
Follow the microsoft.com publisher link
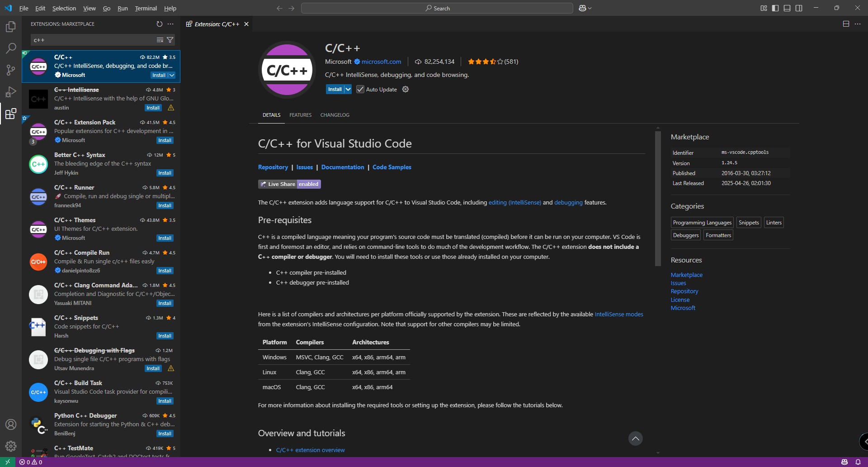coord(381,62)
